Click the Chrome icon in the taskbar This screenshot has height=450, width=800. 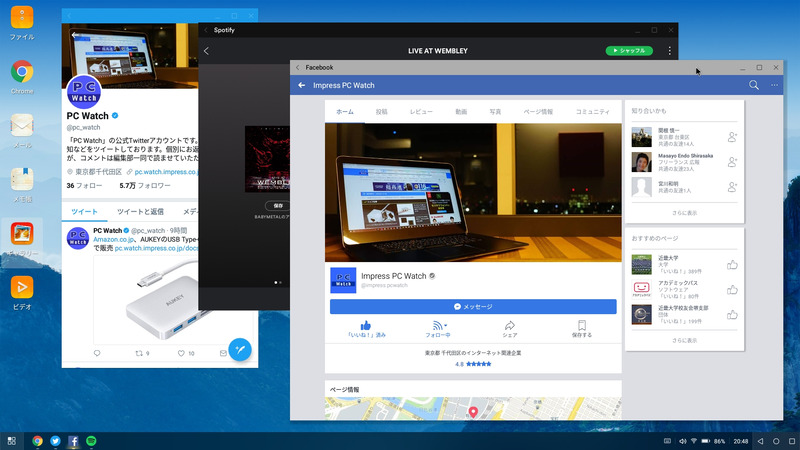point(37,441)
